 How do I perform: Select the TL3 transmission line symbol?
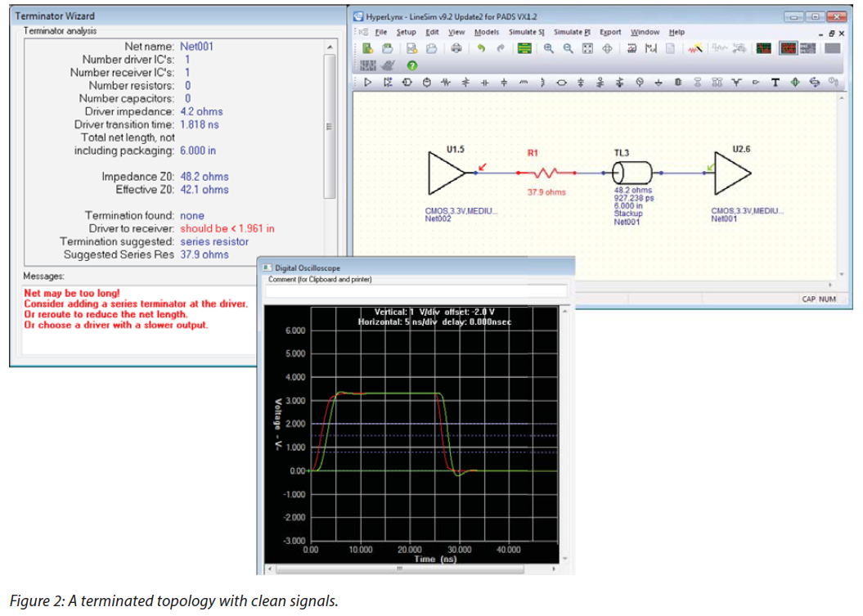[632, 173]
